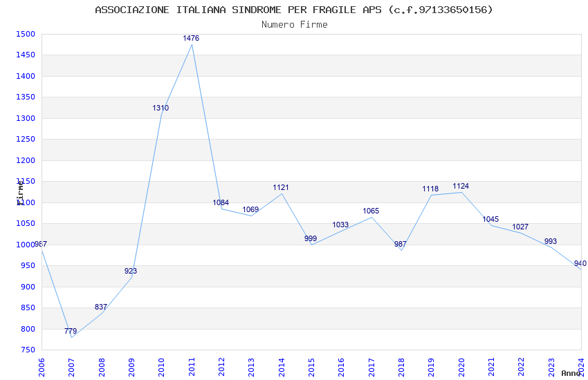Select the final data label 940
588x380 pixels.
pyautogui.click(x=580, y=263)
